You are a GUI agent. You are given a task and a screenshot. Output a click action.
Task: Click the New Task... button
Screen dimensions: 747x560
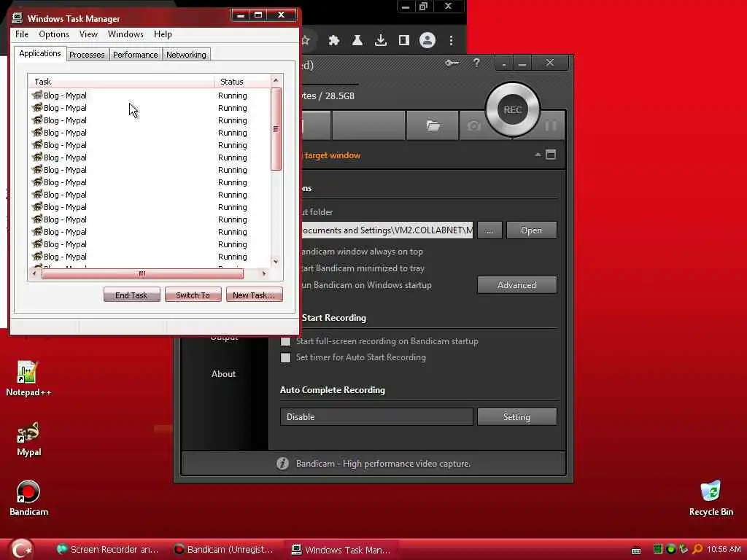click(x=254, y=295)
